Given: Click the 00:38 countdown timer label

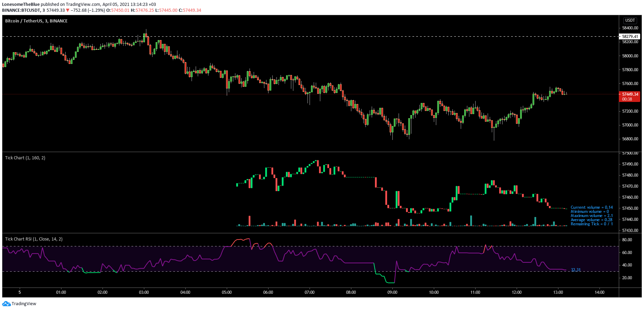Looking at the screenshot, I should 627,99.
